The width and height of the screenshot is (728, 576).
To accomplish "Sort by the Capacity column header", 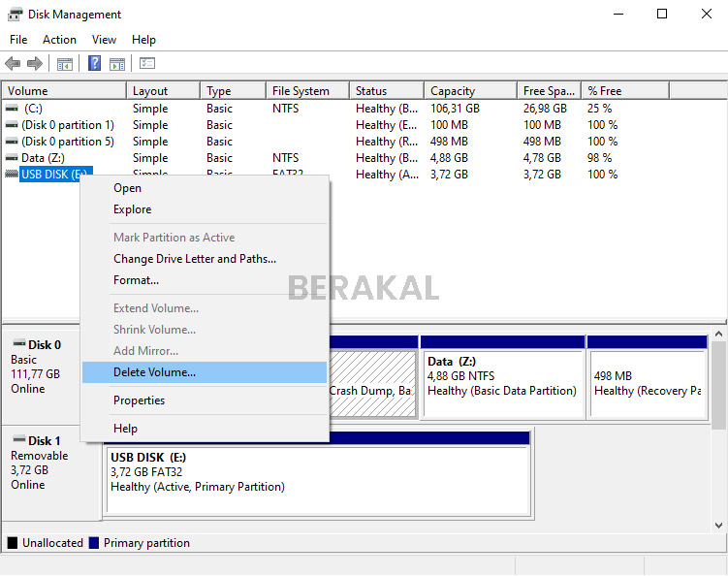I will click(453, 91).
